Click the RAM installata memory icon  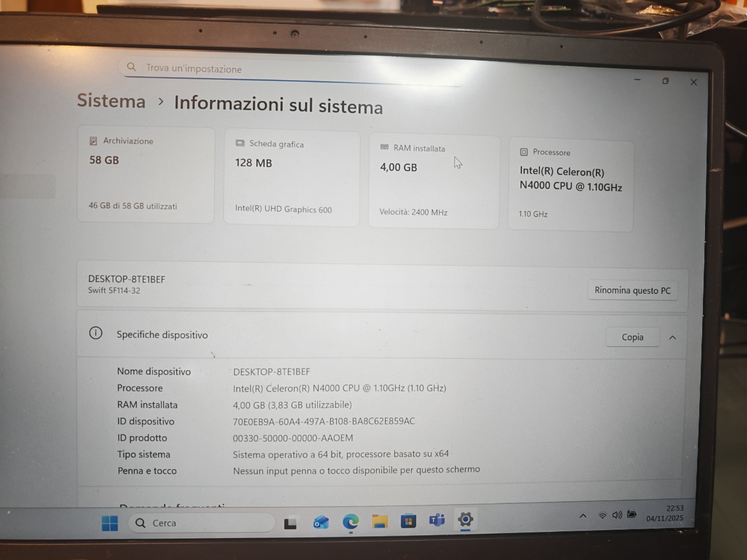click(384, 147)
